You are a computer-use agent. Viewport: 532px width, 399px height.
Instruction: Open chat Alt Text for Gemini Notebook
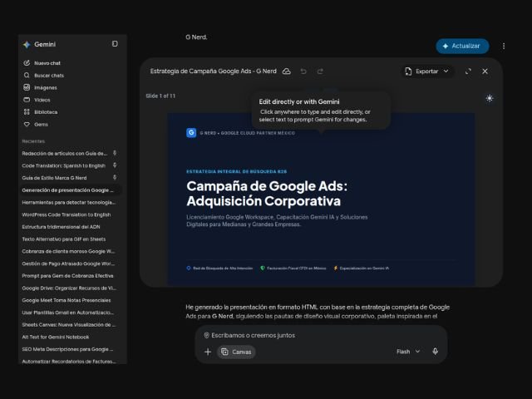pos(56,337)
